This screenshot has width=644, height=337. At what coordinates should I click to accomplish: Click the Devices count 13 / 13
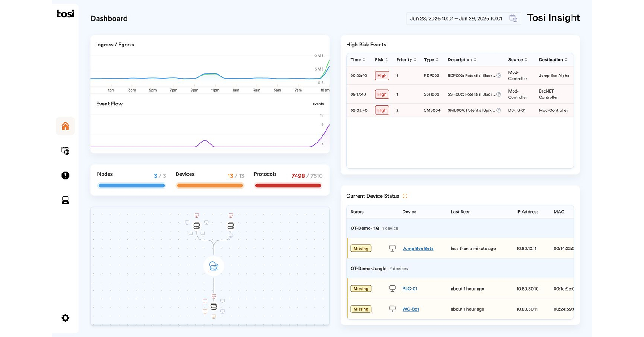236,176
